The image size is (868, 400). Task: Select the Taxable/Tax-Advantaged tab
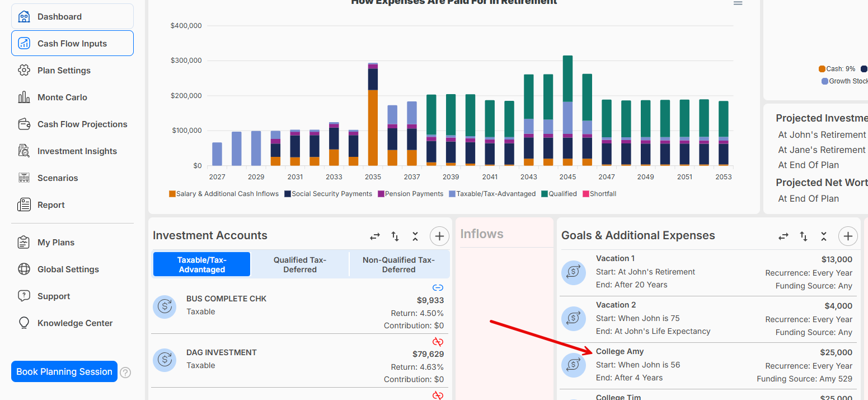(202, 264)
